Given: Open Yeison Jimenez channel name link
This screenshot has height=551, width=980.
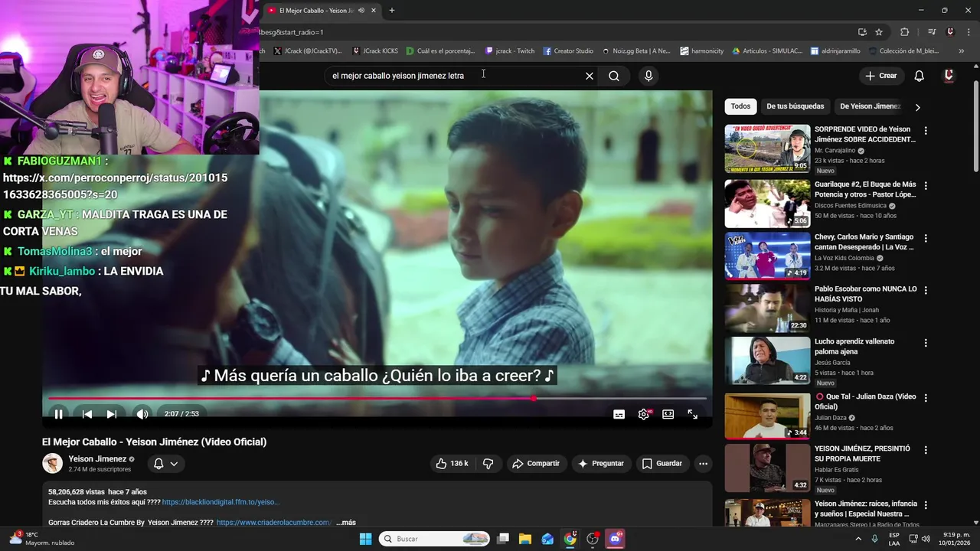Looking at the screenshot, I should pos(97,459).
